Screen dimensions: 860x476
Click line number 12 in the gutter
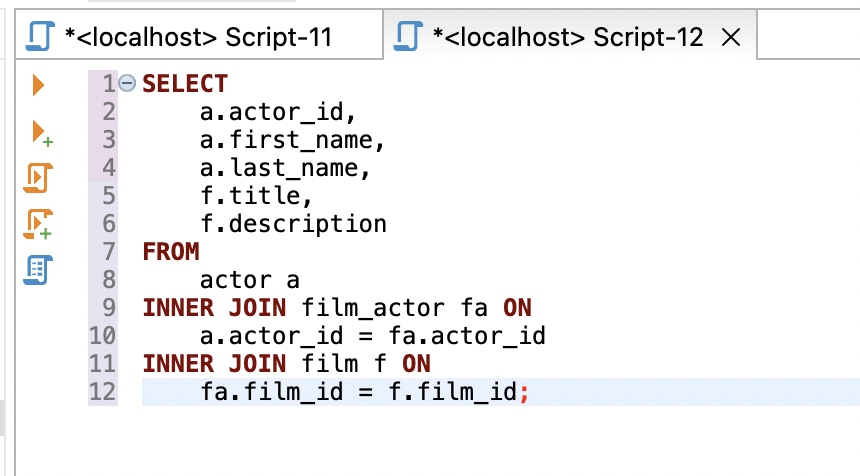103,391
